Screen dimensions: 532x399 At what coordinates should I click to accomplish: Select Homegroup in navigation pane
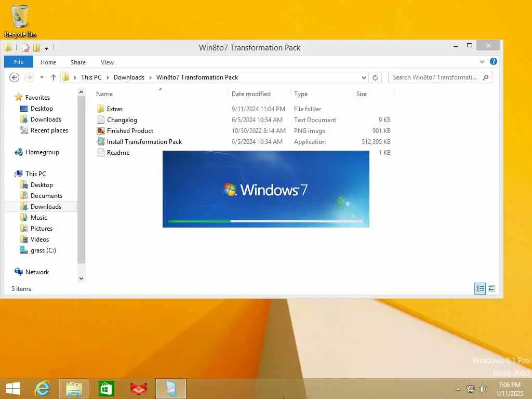42,152
